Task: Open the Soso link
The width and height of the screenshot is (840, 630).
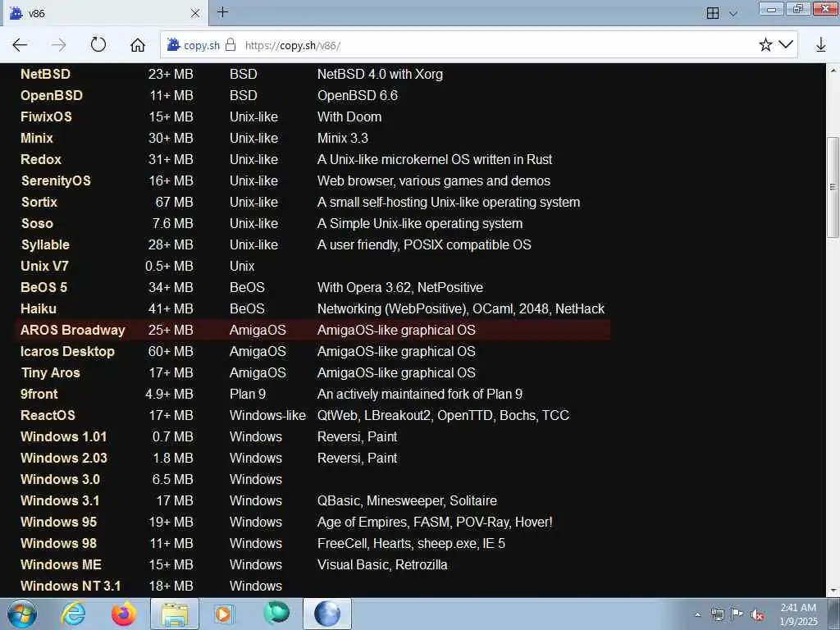Action: pos(37,223)
